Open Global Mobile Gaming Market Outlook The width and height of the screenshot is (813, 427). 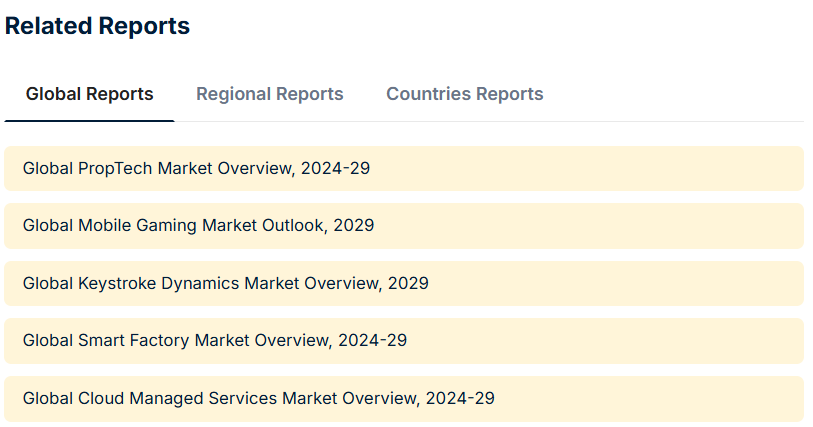pyautogui.click(x=404, y=226)
